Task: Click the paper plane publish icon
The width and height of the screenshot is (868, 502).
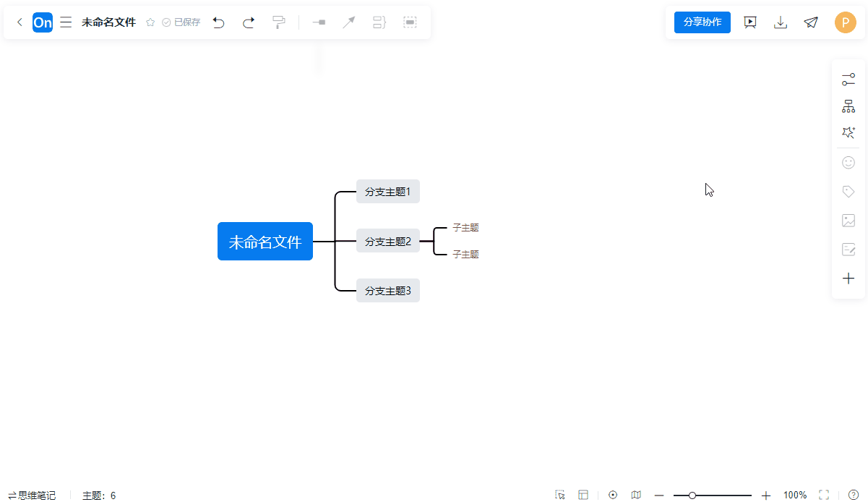Action: click(811, 22)
